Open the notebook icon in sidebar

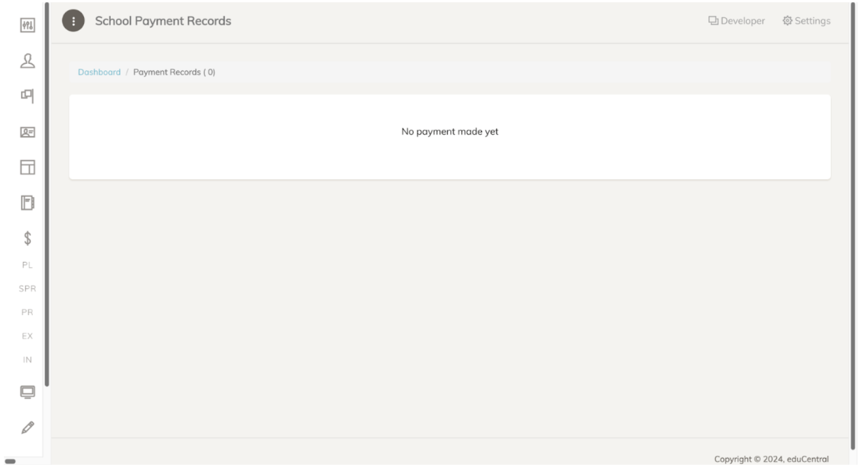[27, 203]
